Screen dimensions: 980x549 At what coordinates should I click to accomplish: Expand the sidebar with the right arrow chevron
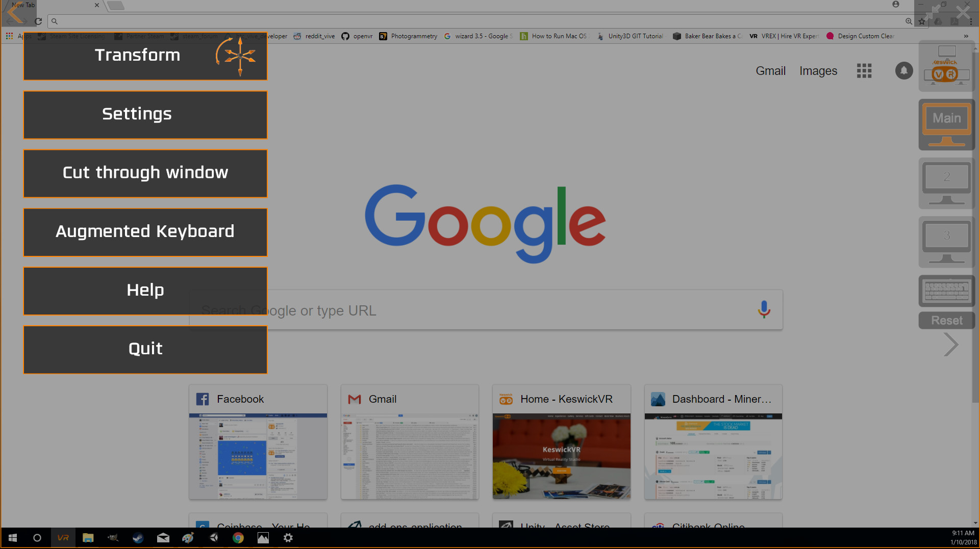pyautogui.click(x=950, y=345)
